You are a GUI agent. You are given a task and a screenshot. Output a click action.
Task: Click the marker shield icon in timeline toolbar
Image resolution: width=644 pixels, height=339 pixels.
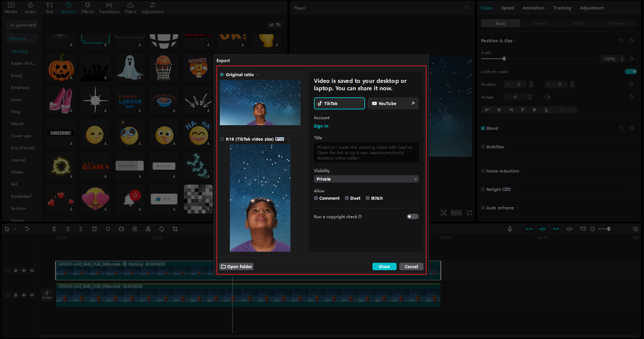click(108, 229)
